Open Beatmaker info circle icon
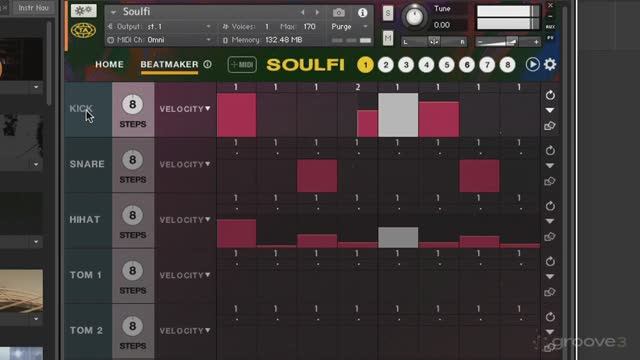 pos(207,64)
